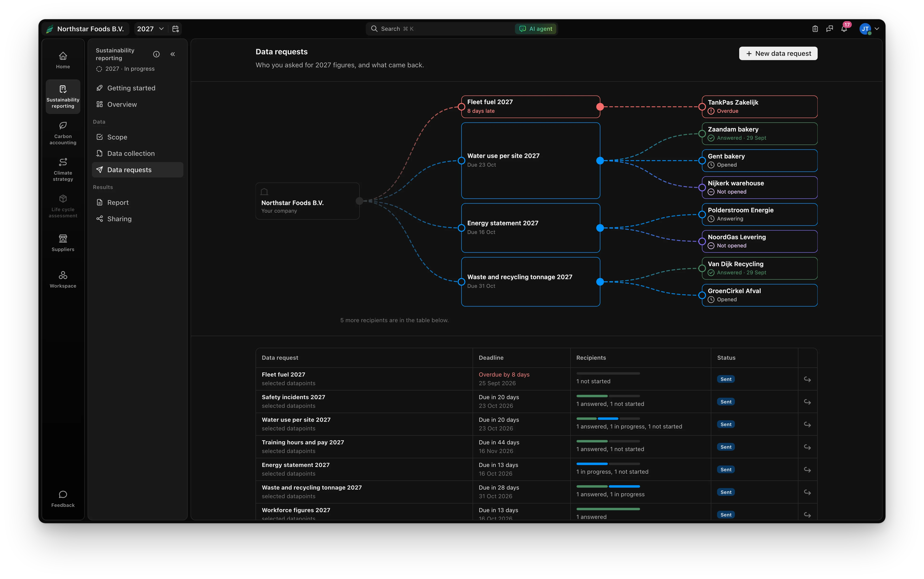Focus the Search field
The height and width of the screenshot is (579, 924).
point(440,29)
